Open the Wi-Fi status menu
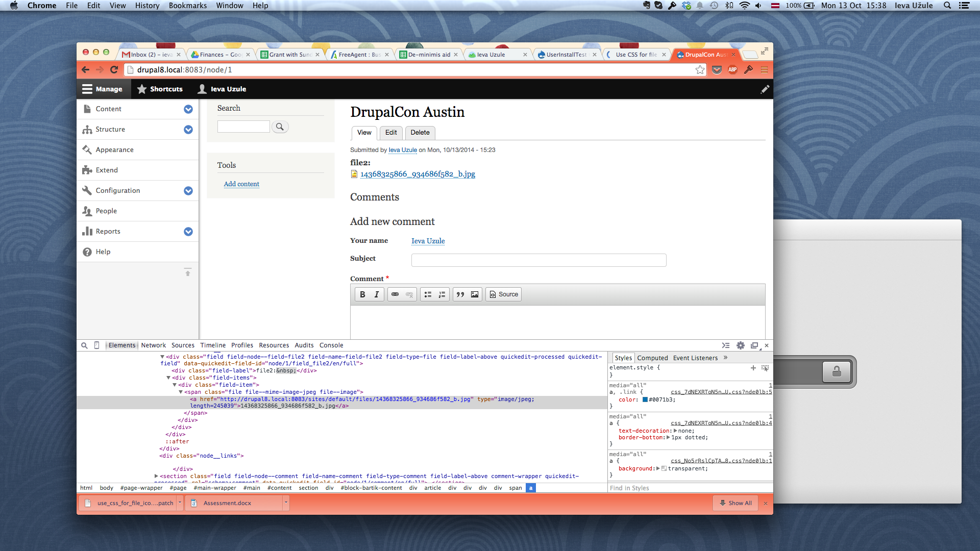The image size is (980, 551). pyautogui.click(x=745, y=6)
